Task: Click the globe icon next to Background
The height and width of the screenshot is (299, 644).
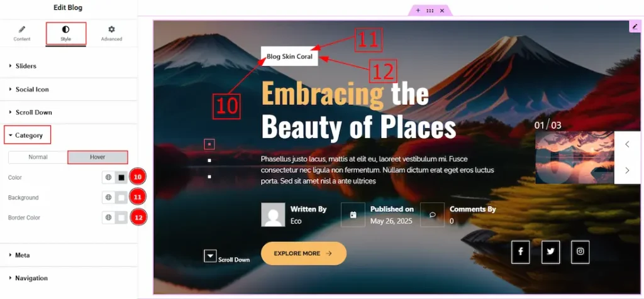Action: pyautogui.click(x=109, y=198)
